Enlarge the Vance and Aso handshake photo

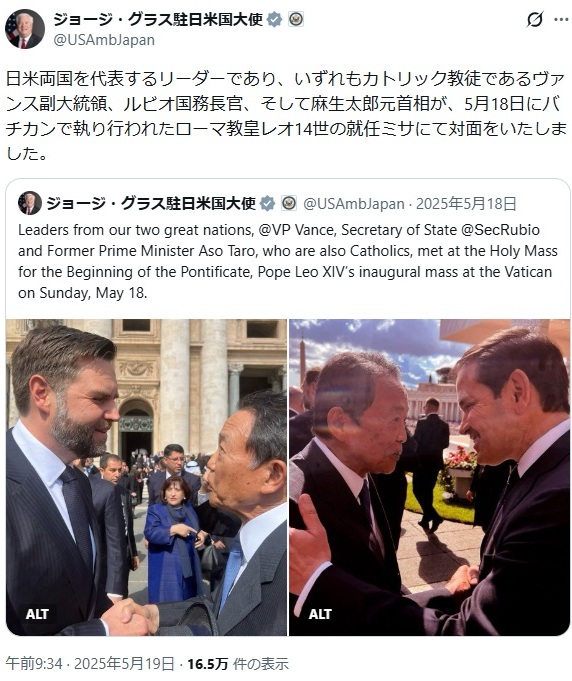146,477
